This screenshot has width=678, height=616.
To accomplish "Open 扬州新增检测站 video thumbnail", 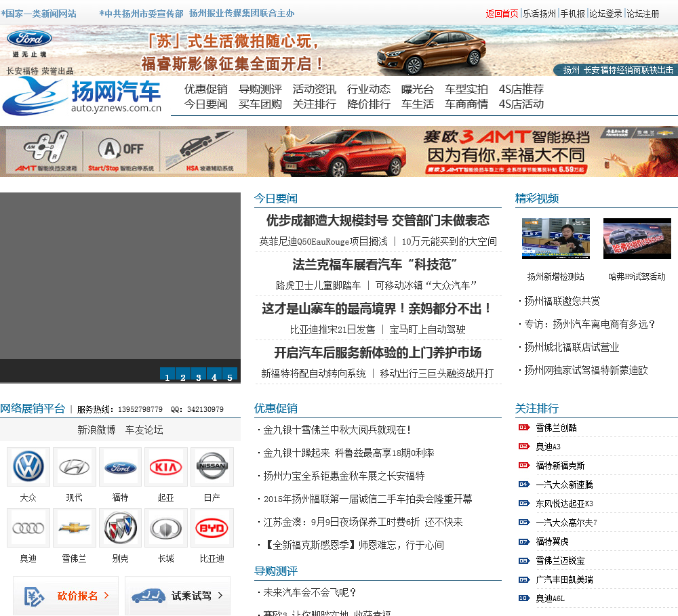I will coord(556,239).
